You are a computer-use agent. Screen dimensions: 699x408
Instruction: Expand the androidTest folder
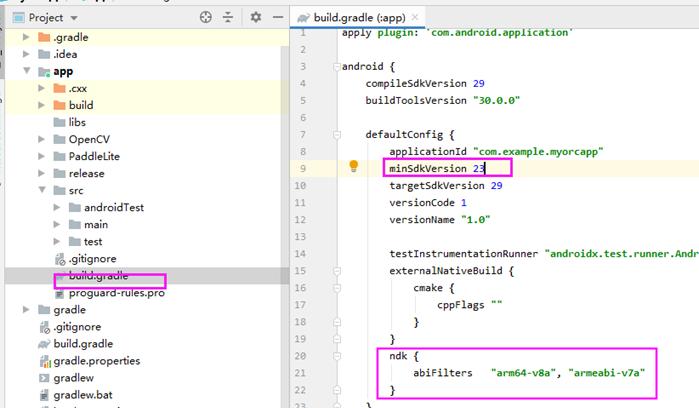pos(57,207)
